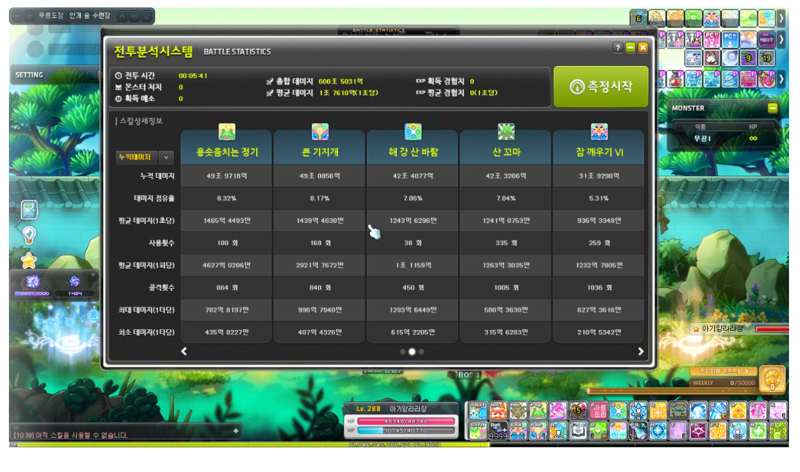Click the gold coin icon above WEEKLY bar

772,379
